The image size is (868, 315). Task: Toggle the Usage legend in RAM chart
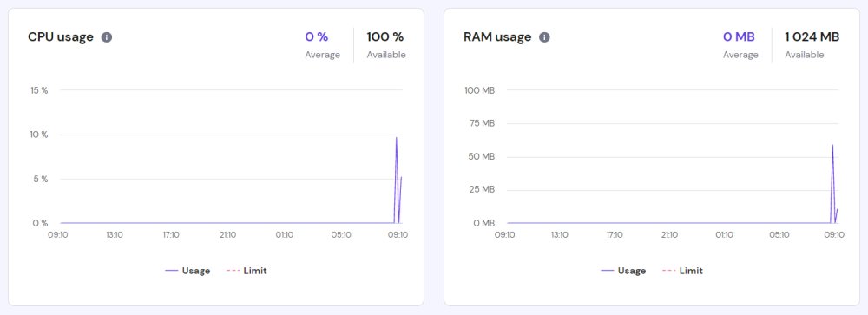tap(623, 271)
